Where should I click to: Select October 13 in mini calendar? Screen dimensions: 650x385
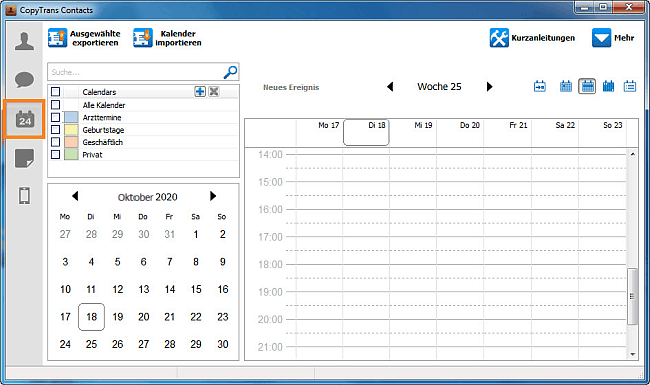pos(143,289)
